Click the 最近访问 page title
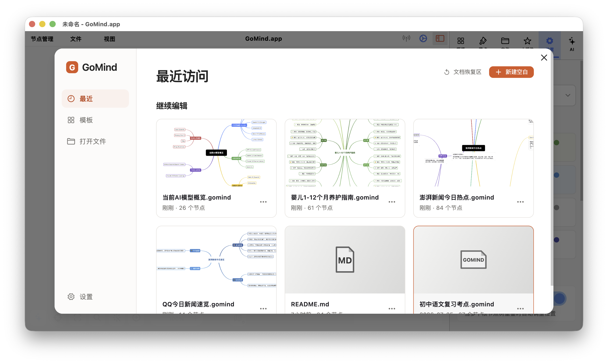The width and height of the screenshot is (608, 364). 182,76
